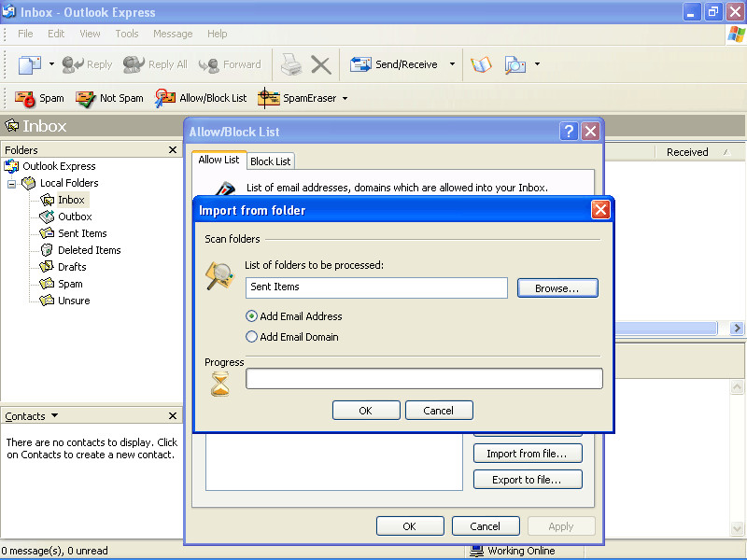Click the folders list input field
Image resolution: width=747 pixels, height=560 pixels.
[x=376, y=287]
